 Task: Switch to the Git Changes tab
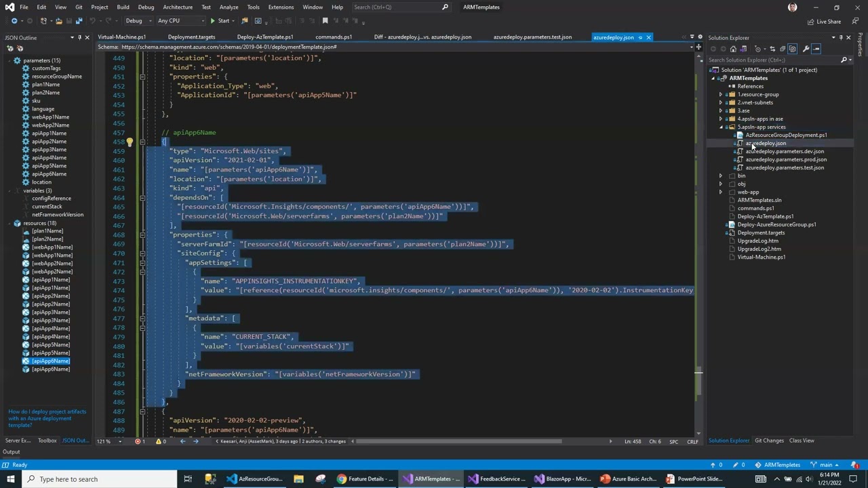[769, 441]
